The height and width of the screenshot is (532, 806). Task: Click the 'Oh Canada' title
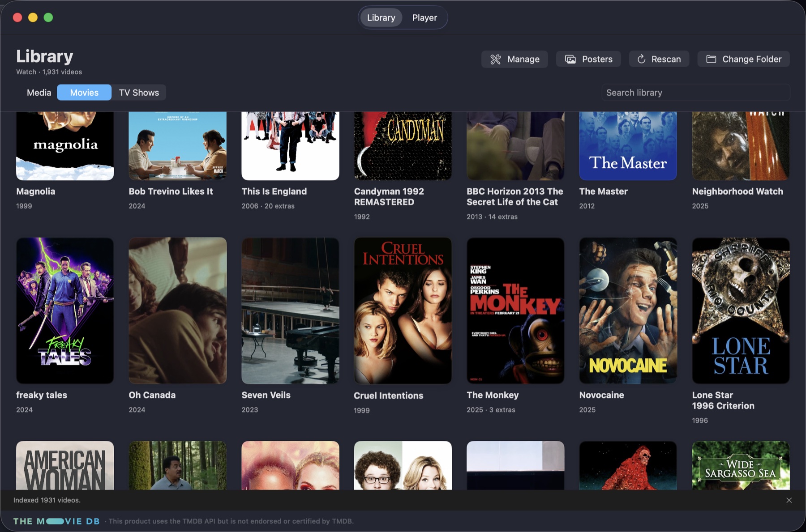152,395
